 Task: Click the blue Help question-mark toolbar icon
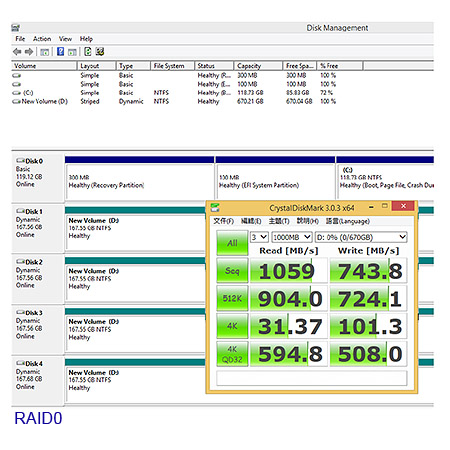point(60,51)
